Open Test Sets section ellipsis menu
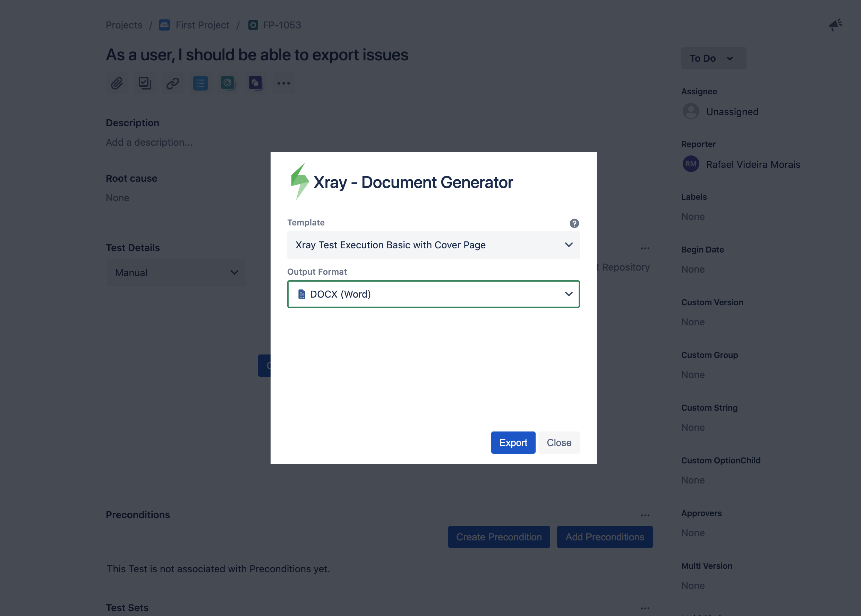This screenshot has width=861, height=616. (x=645, y=608)
